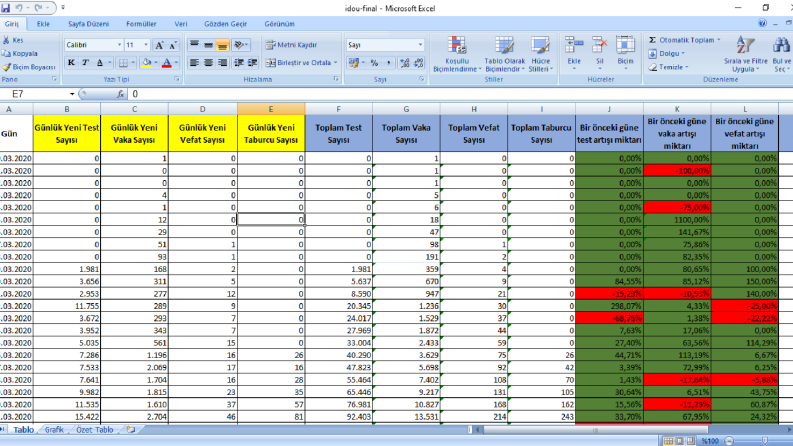Open Dolgu fill dropdown

pos(667,53)
